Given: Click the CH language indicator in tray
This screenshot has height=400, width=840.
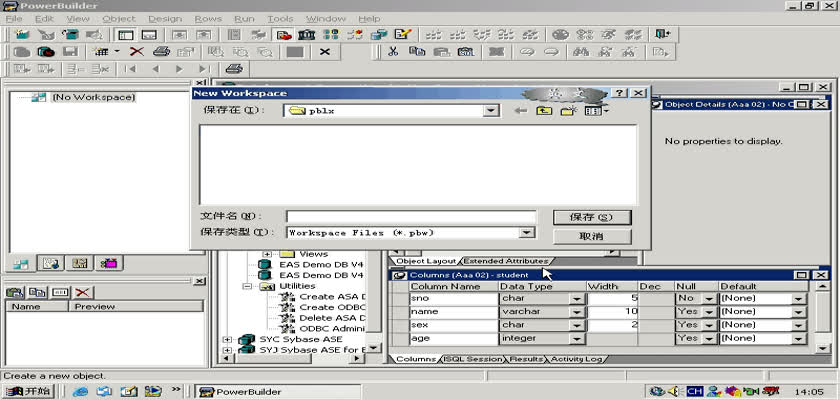Looking at the screenshot, I should click(694, 391).
